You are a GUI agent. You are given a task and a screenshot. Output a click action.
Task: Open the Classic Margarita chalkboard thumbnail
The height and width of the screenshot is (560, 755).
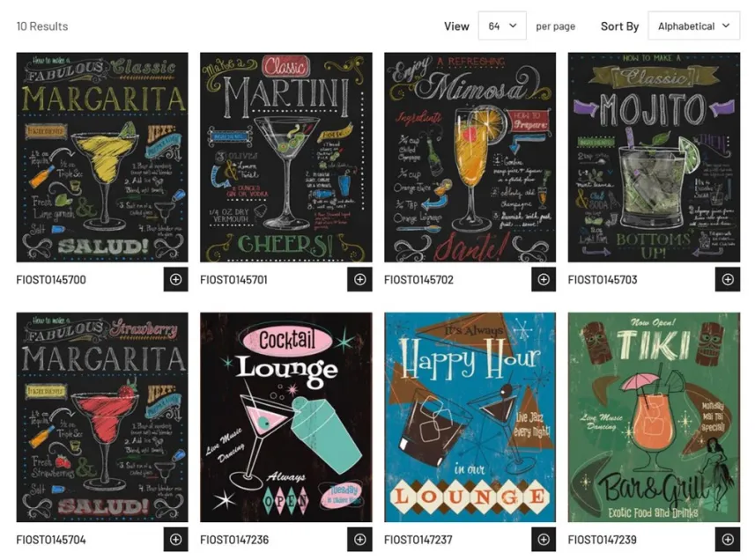tap(102, 158)
